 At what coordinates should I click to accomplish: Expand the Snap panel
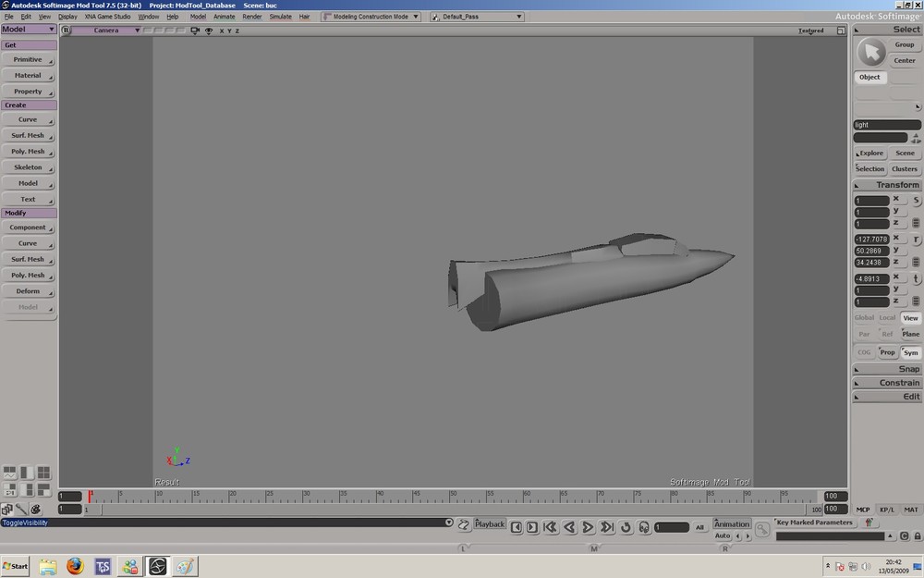pos(886,369)
